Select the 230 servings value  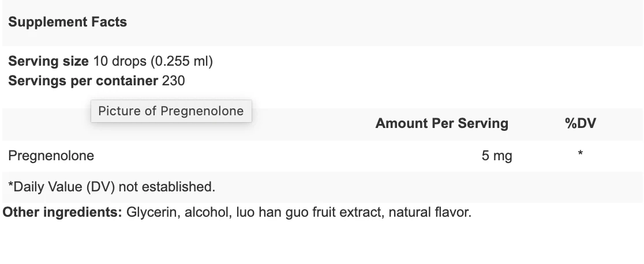click(173, 81)
